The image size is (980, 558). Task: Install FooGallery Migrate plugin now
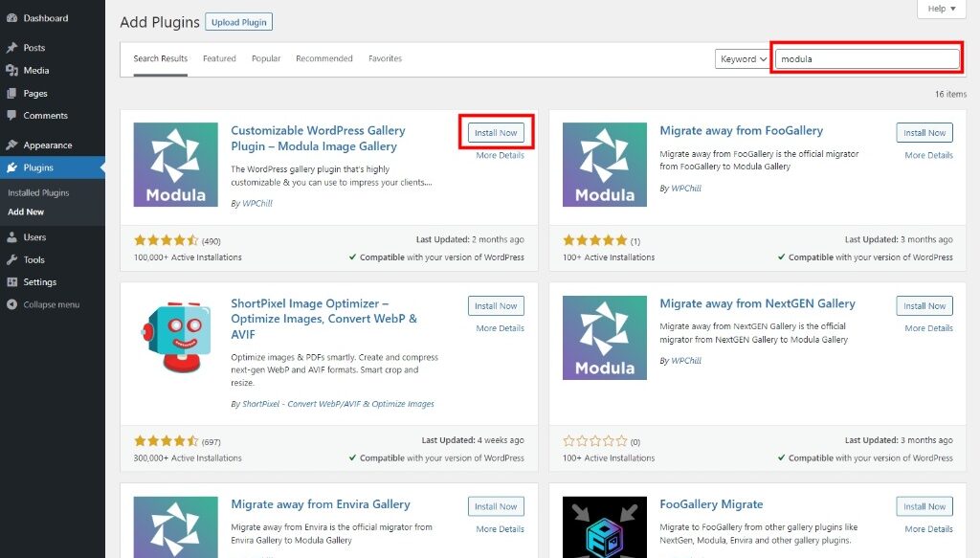[x=924, y=506]
